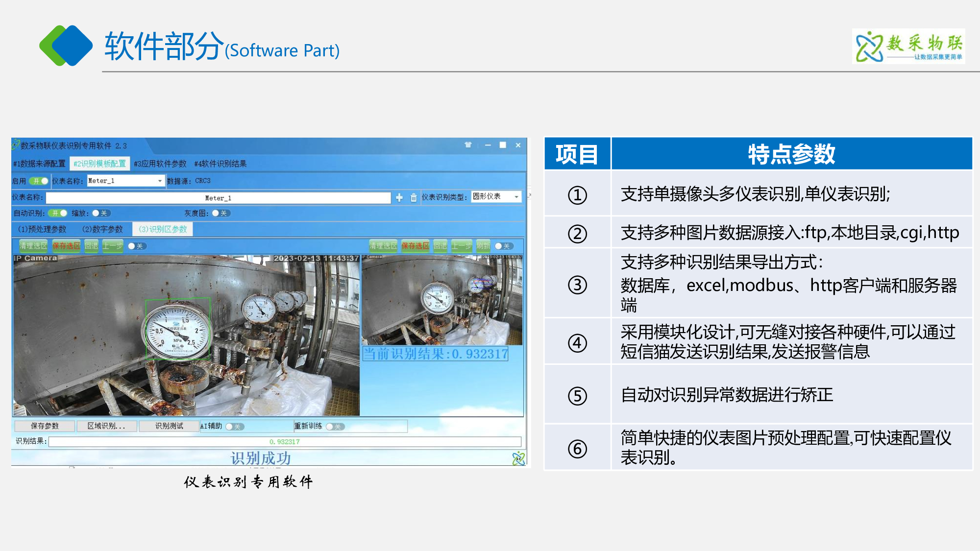Click row ② 支持多种图片数据源接入 text
Viewport: 980px width, 551px height.
coord(790,233)
